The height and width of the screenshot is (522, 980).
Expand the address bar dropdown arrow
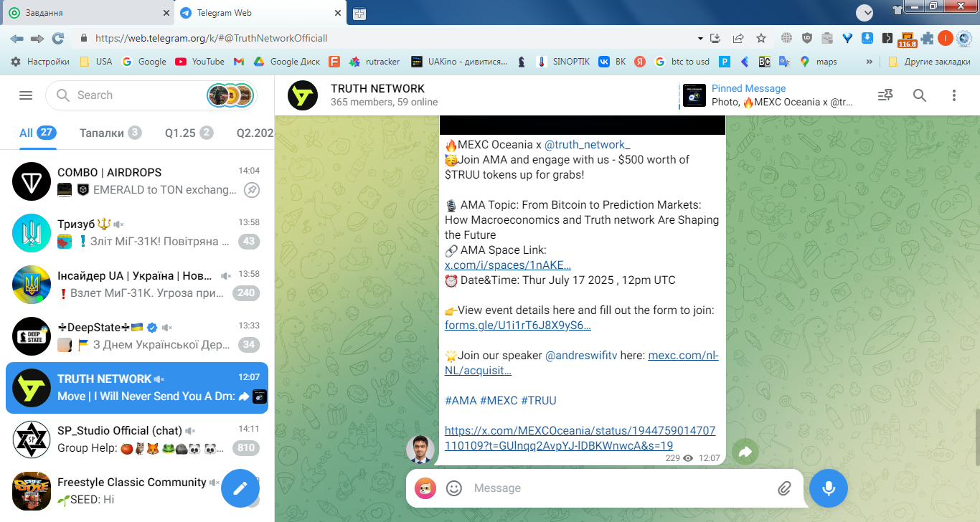700,39
